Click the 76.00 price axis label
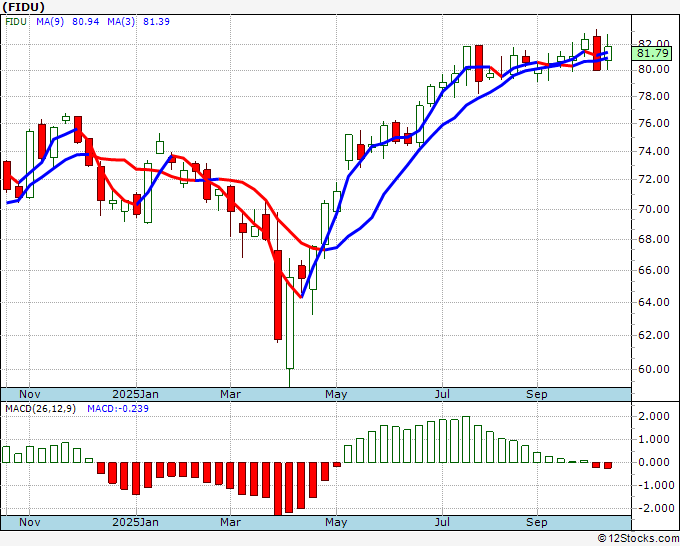This screenshot has height=546, width=680. click(x=654, y=124)
